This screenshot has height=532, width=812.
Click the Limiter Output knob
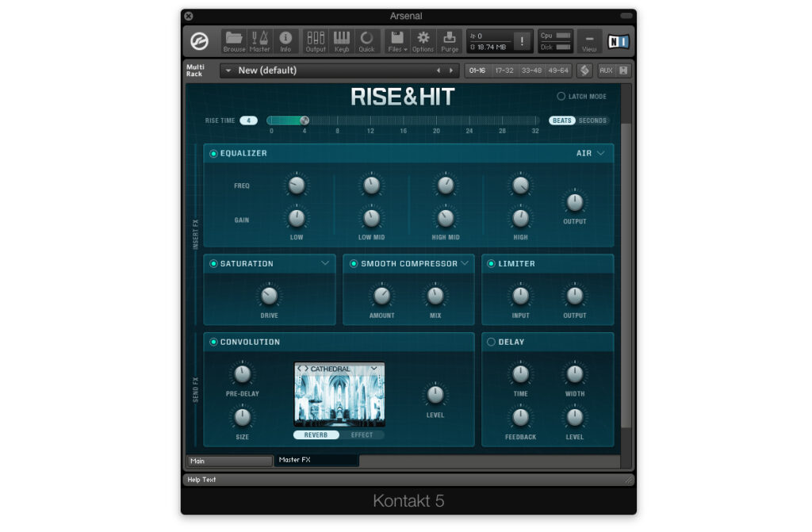[x=574, y=296]
